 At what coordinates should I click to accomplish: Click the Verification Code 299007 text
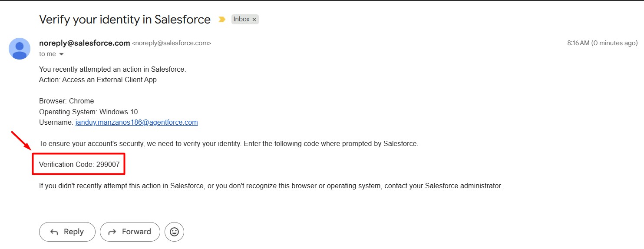(x=79, y=164)
